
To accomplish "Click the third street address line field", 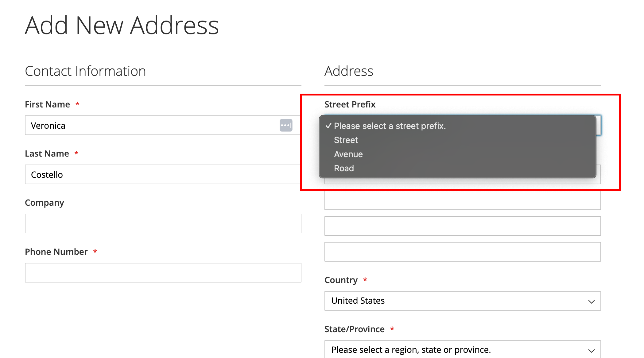I will click(463, 226).
